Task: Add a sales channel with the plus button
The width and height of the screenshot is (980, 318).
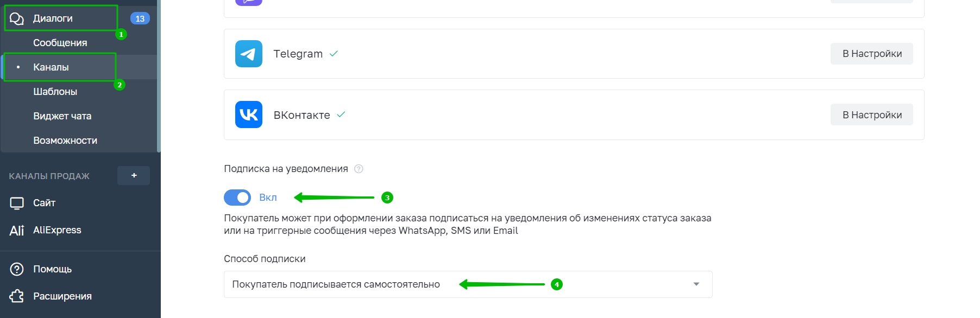Action: 134,175
